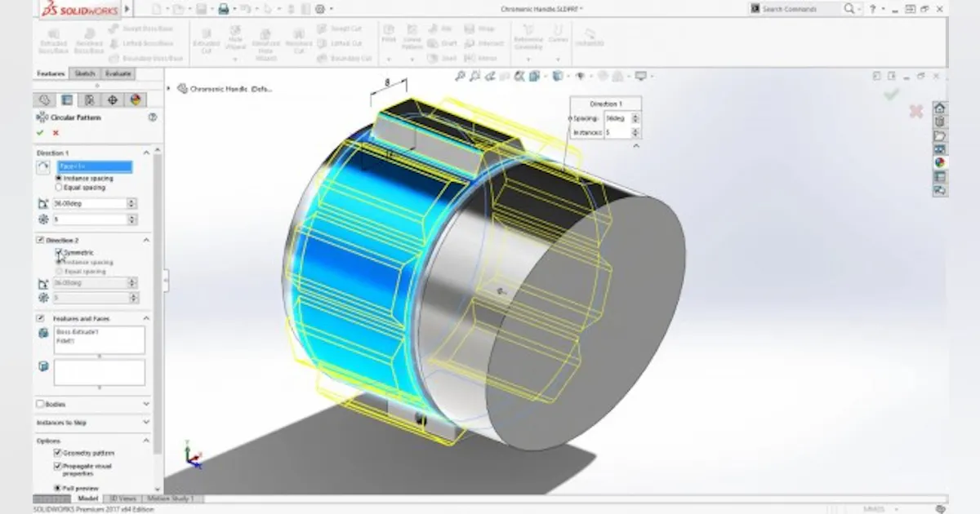
Task: Open Custom Properties in the task pane
Action: click(x=940, y=177)
